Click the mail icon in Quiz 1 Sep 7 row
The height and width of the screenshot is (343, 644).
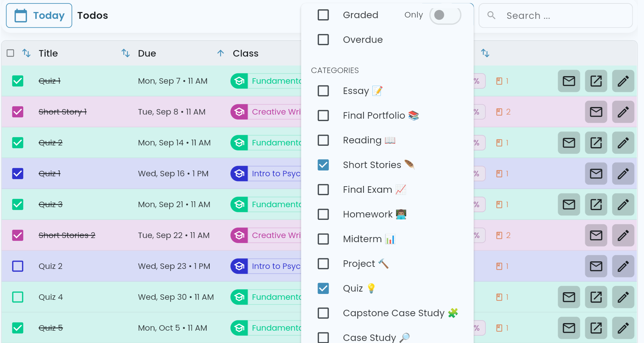coord(569,81)
